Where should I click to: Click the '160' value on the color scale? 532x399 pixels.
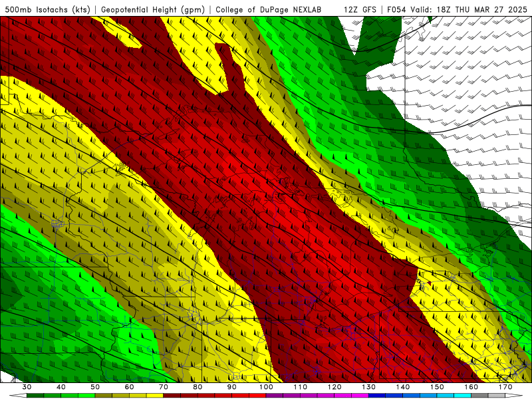pyautogui.click(x=471, y=387)
